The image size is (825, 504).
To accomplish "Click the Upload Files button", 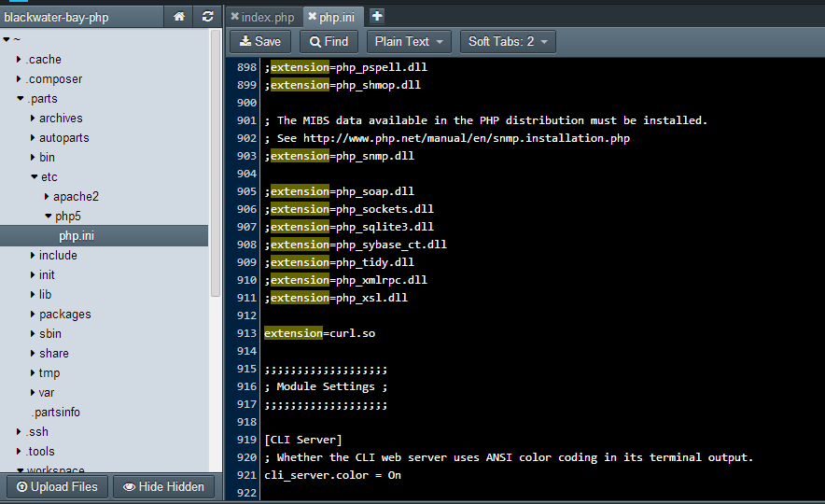I will 56,486.
